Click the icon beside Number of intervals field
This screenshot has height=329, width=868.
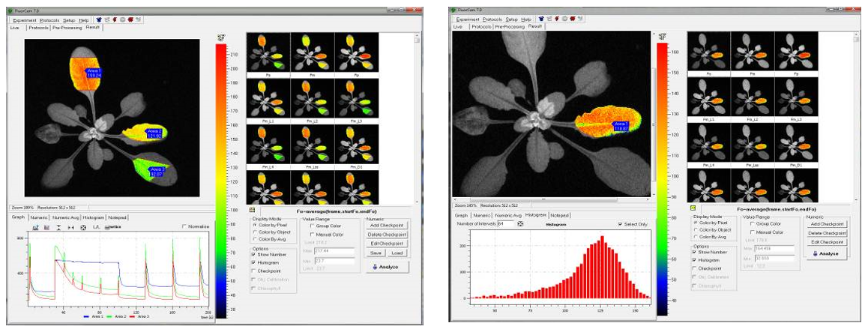521,224
